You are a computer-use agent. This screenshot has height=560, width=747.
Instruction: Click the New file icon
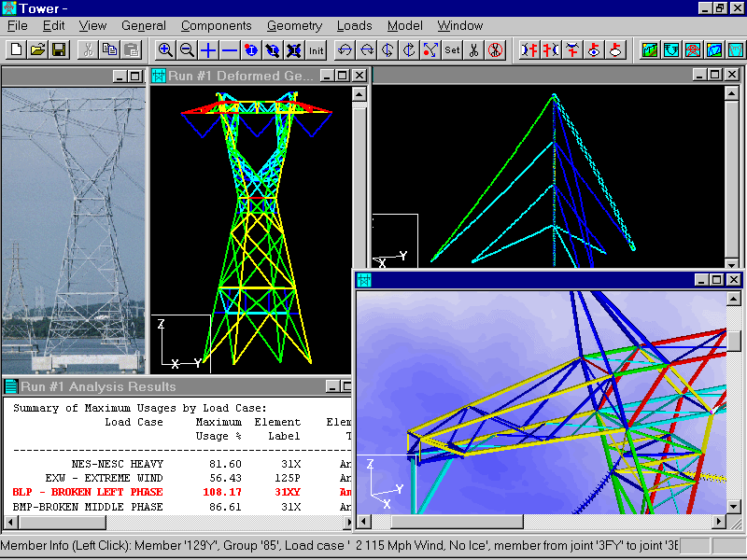16,49
